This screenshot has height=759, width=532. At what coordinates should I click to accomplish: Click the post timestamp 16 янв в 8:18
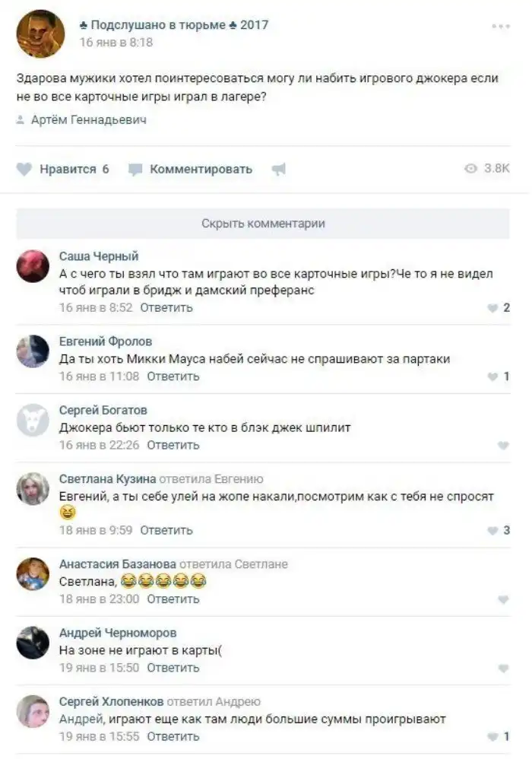116,43
